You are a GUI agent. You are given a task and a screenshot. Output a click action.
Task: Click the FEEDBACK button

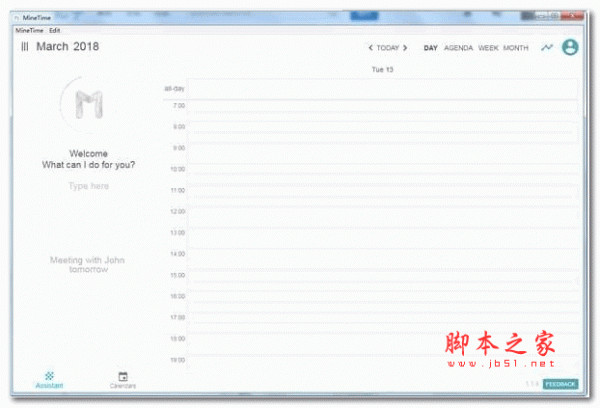pos(561,384)
